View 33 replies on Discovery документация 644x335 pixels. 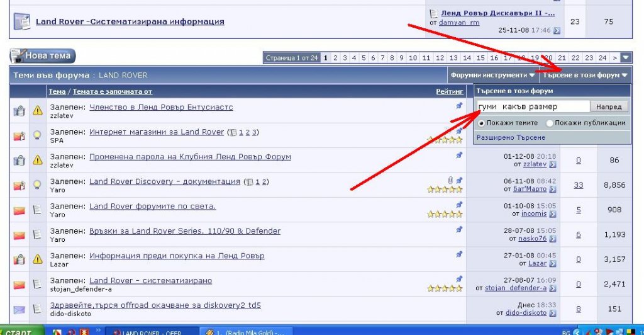579,185
